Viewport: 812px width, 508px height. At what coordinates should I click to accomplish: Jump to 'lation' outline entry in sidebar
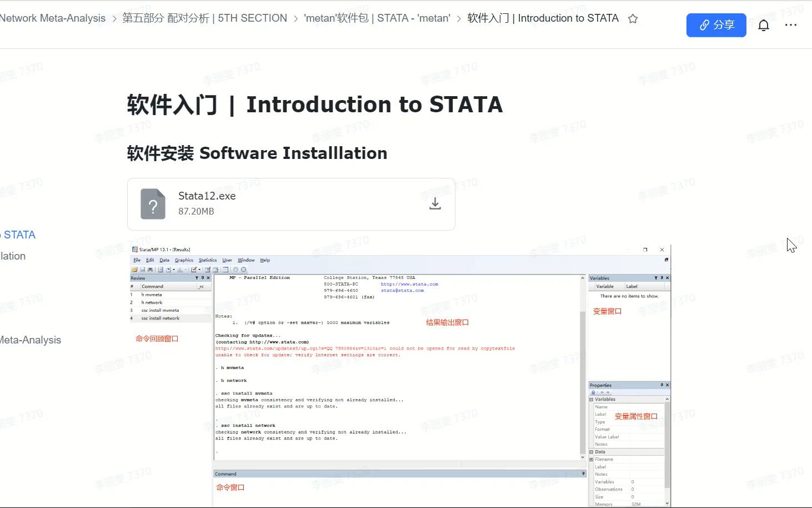pos(13,256)
